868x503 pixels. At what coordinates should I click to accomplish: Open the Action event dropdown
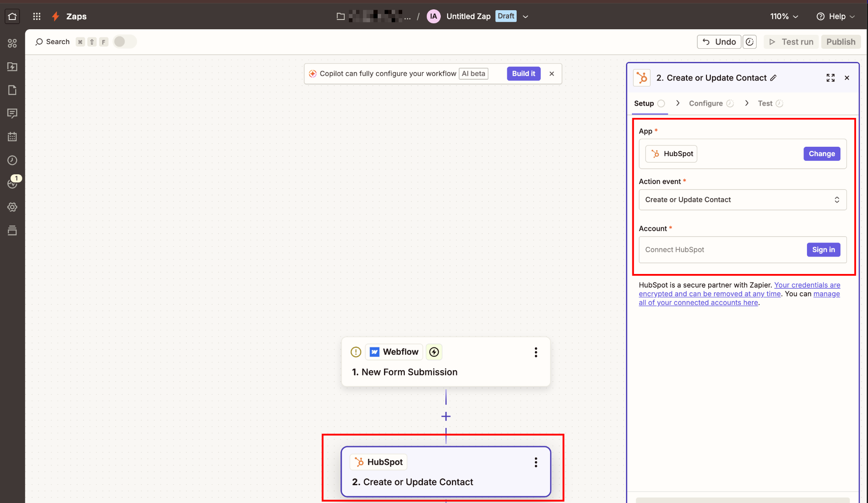point(742,200)
